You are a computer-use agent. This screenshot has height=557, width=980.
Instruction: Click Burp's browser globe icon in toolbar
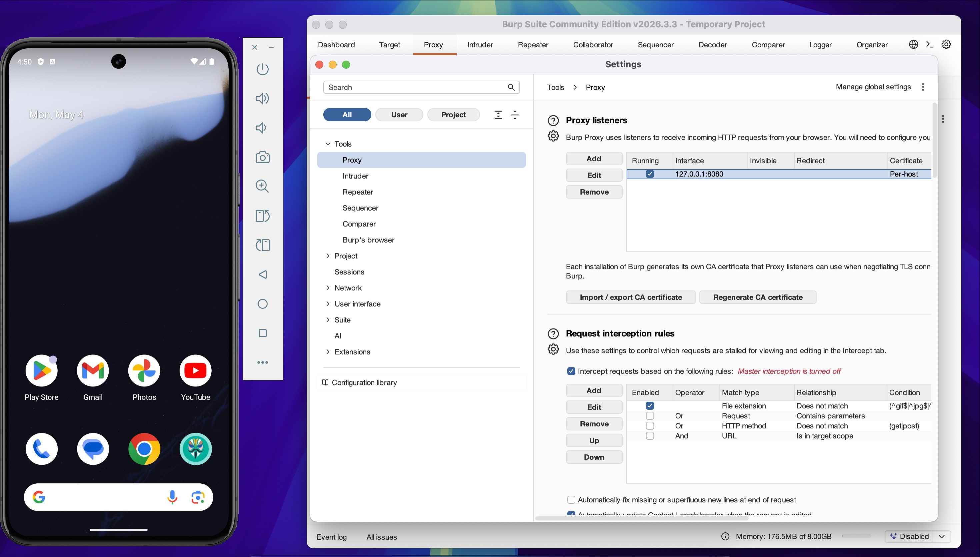[913, 44]
